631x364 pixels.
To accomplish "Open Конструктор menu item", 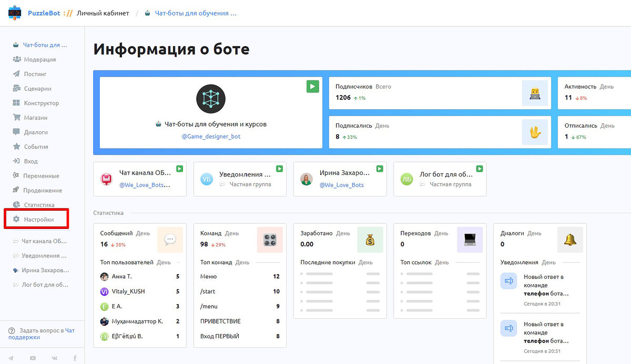I will coord(41,103).
